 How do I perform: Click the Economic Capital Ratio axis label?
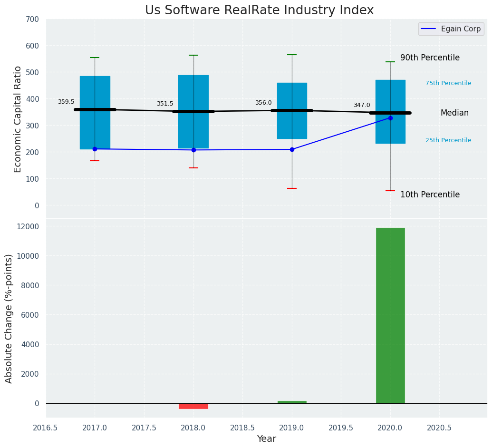(18, 119)
